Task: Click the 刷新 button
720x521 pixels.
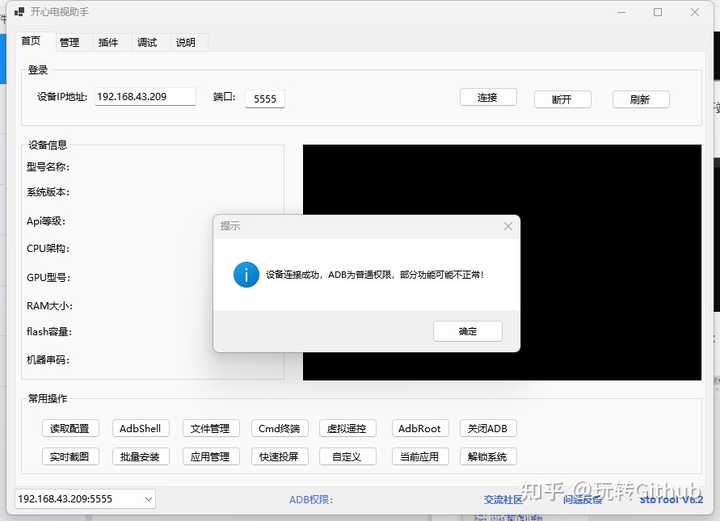Action: coord(641,99)
